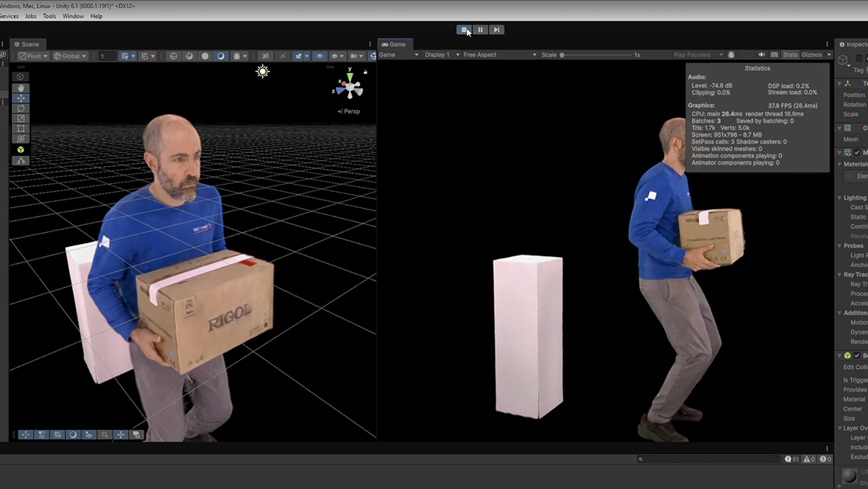Toggle scene audio muted icon

click(x=282, y=56)
